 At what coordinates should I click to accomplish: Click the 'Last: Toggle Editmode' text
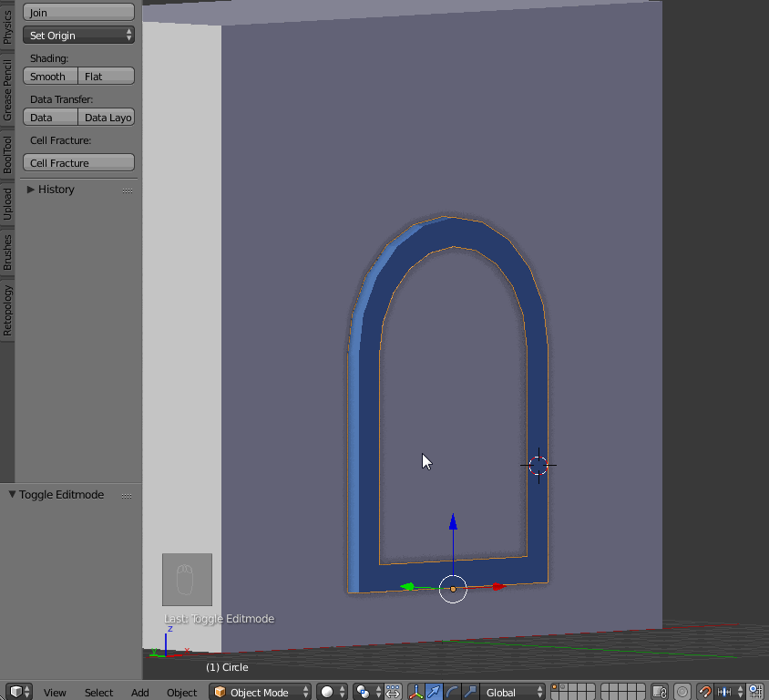click(220, 619)
